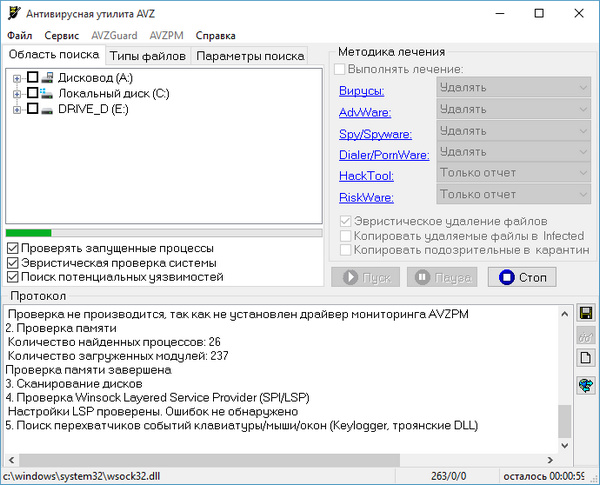Click the glasses icon beside the protocol
Viewport: 600px width, 485px height.
[x=587, y=336]
